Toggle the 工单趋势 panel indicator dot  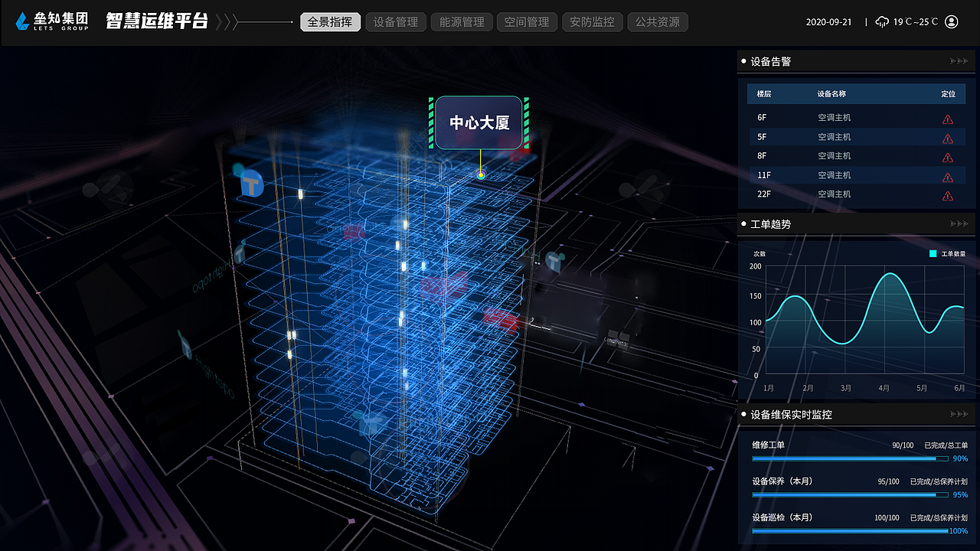coord(743,223)
